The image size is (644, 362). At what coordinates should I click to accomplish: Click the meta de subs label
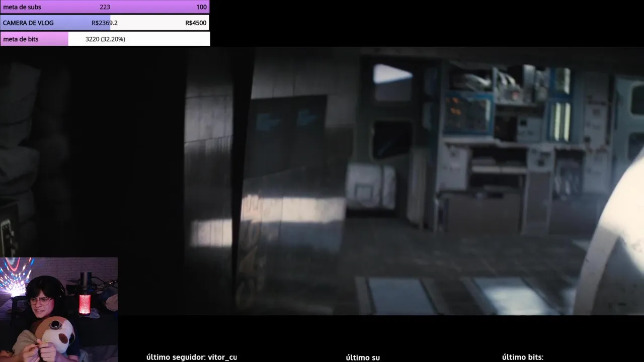[x=22, y=7]
